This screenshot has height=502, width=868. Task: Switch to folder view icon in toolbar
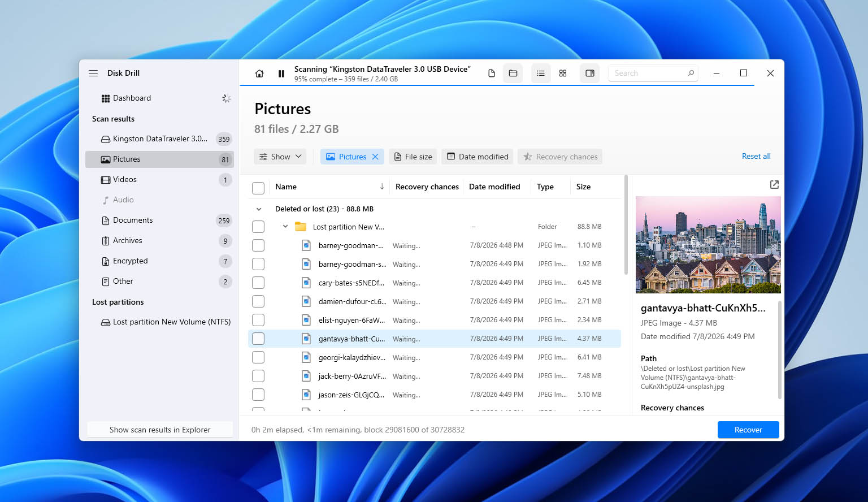513,73
